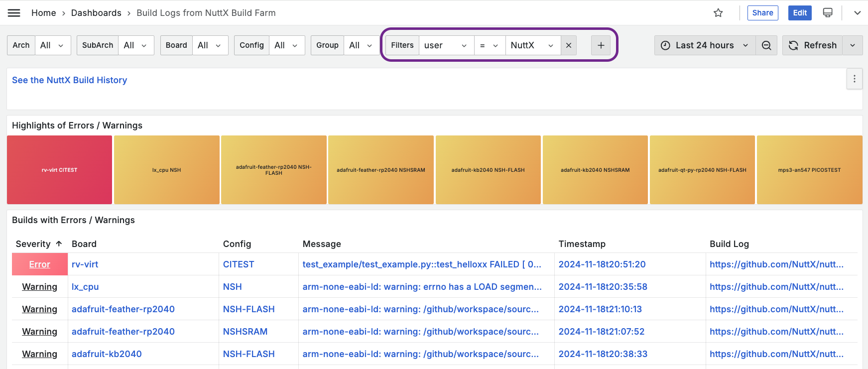Select adafruit-qt-py-rp2040 NSH-FLASH tile
The image size is (868, 369).
[702, 170]
